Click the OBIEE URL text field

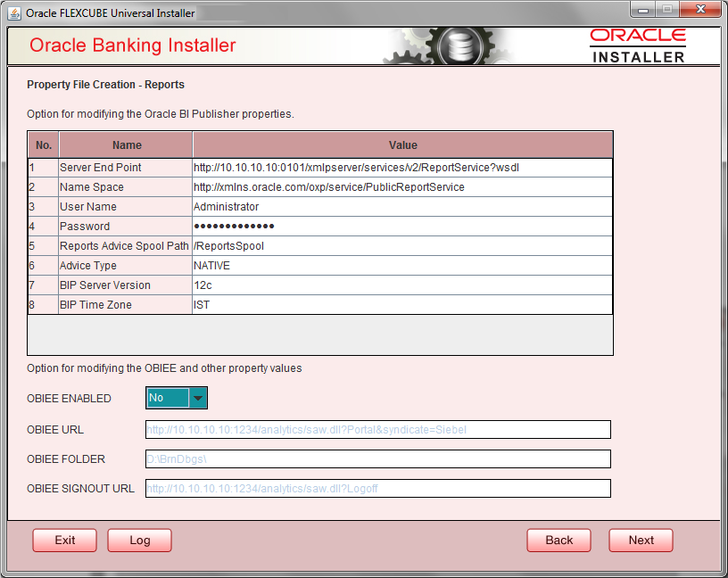[x=378, y=429]
